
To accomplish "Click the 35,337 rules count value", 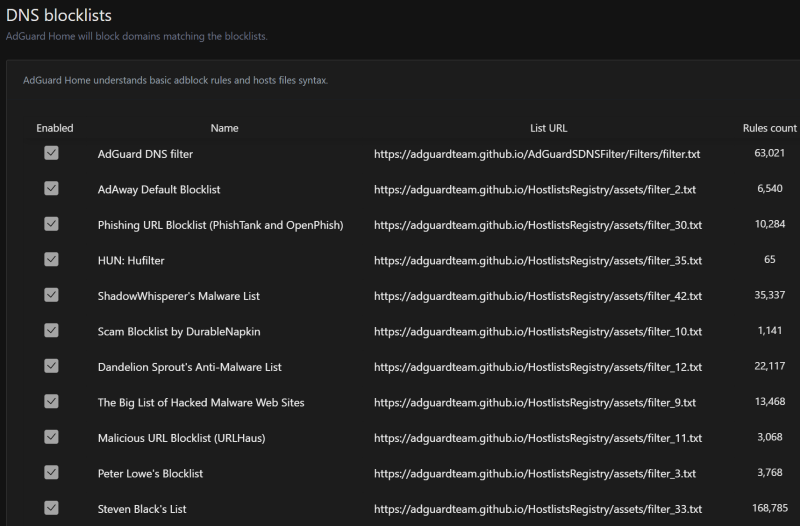I will tap(769, 295).
